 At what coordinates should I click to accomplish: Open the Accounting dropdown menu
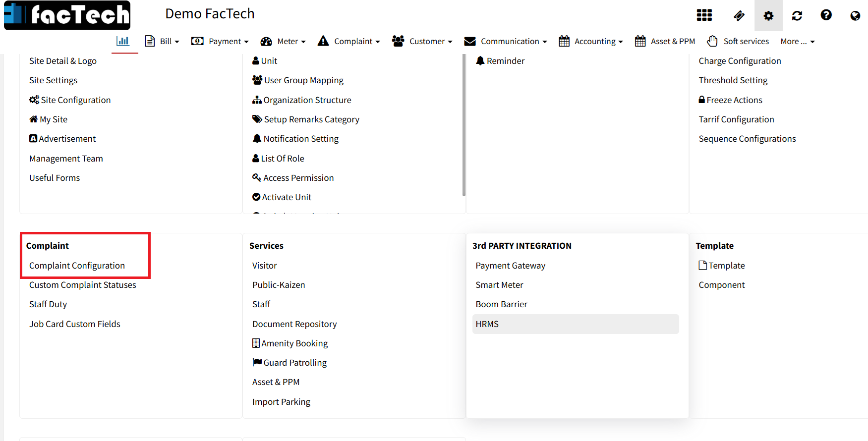click(x=591, y=42)
